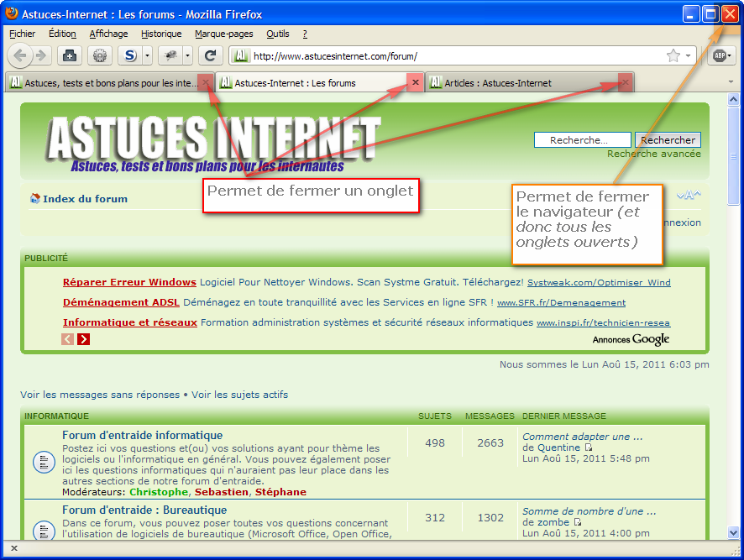Open Forum d'entraide informatique
Viewport: 744px width, 560px height.
pos(143,435)
